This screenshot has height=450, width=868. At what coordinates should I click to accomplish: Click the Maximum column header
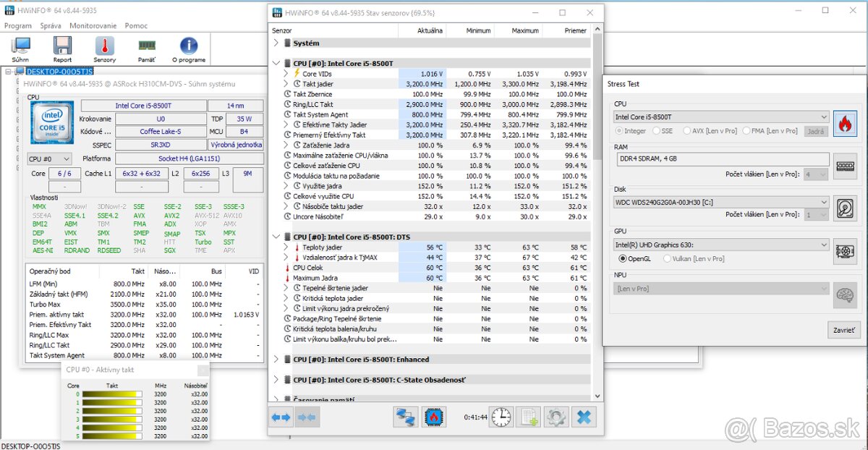(x=519, y=30)
